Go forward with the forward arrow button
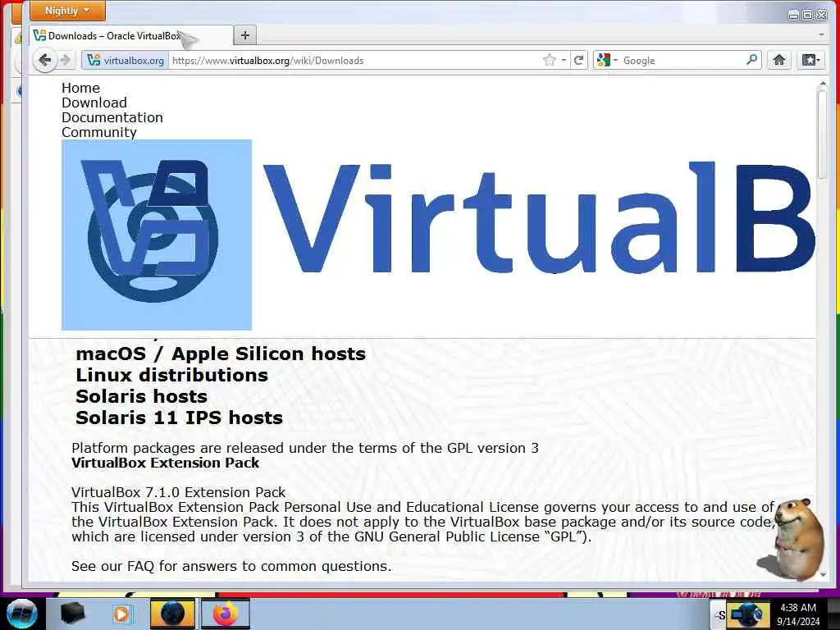840x630 pixels. [x=66, y=60]
